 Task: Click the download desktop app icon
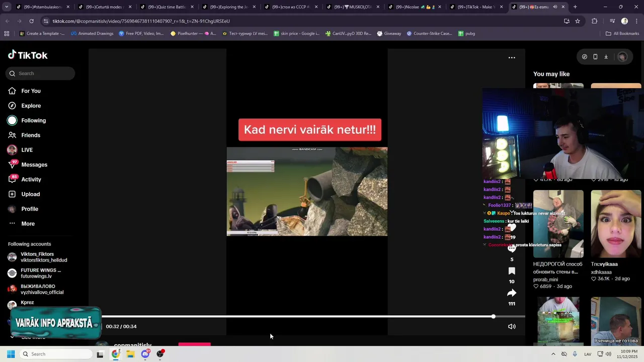point(606,57)
